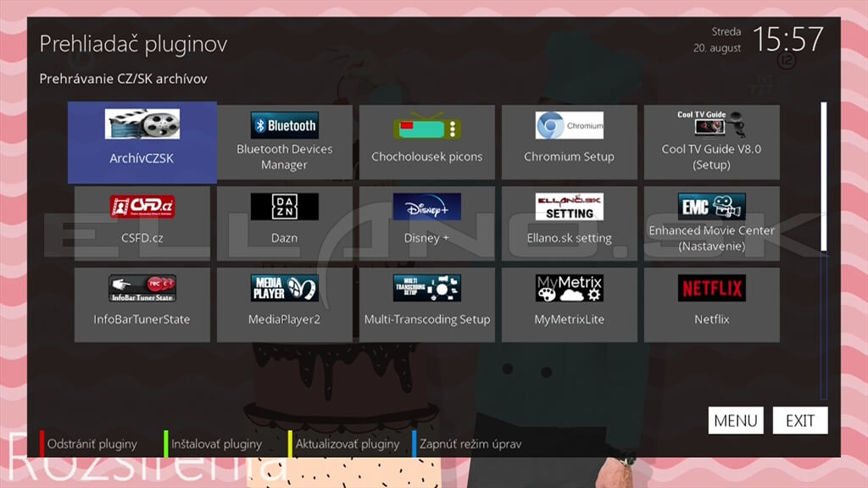Launch the Netflix plugin
868x488 pixels.
(x=711, y=304)
